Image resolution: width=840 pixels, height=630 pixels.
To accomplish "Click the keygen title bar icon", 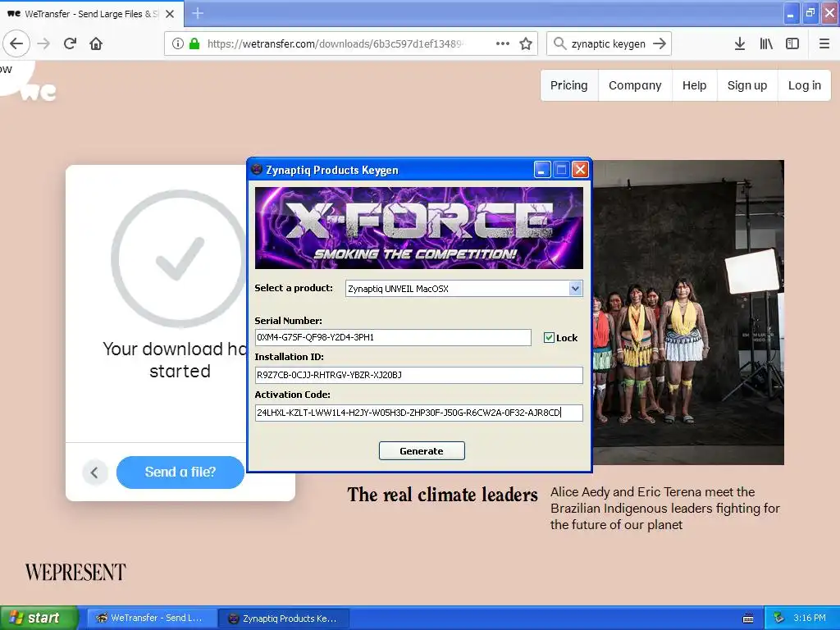I will coord(257,170).
